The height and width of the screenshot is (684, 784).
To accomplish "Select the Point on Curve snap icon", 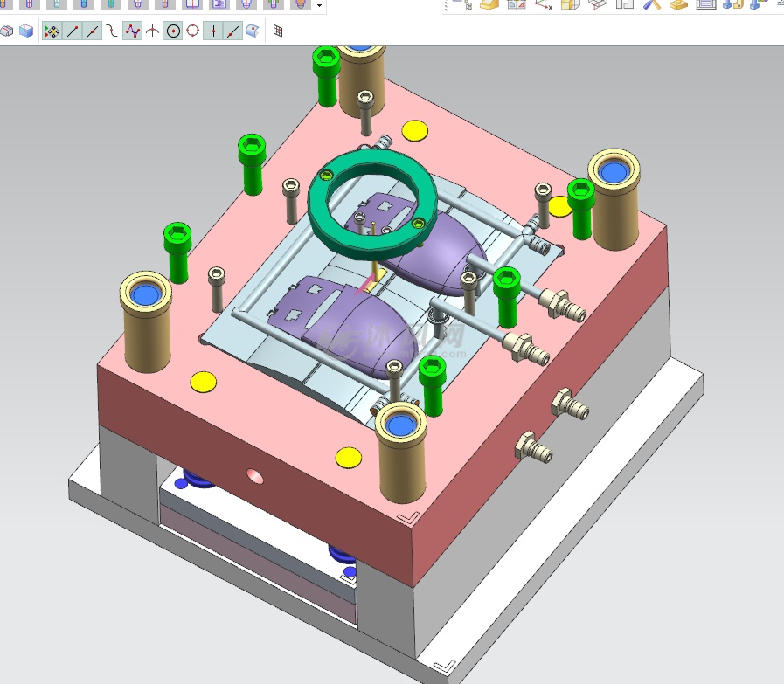I will tap(232, 31).
